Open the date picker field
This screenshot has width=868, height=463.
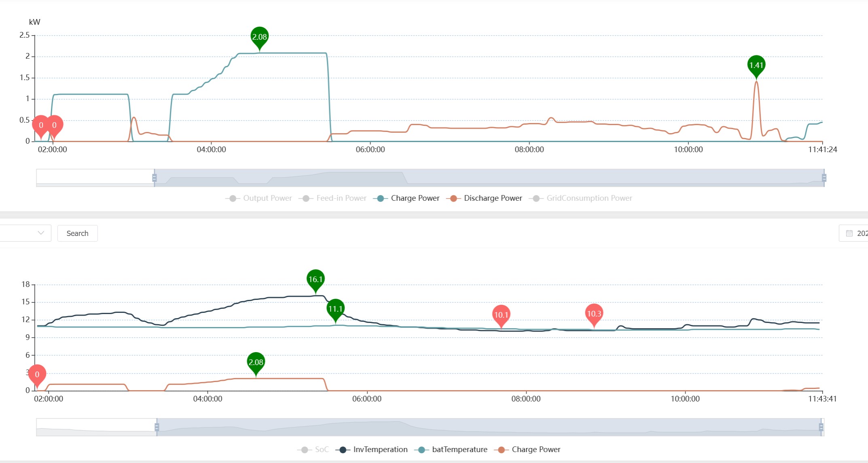click(860, 234)
